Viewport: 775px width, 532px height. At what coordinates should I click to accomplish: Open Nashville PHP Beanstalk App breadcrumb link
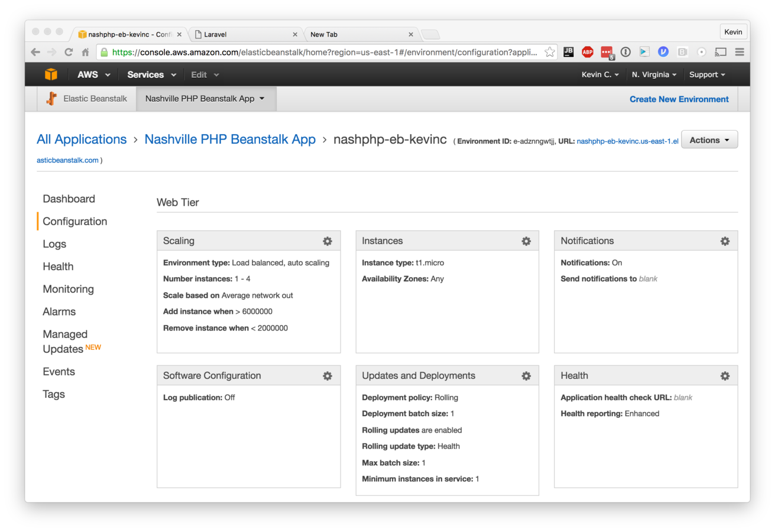coord(230,140)
